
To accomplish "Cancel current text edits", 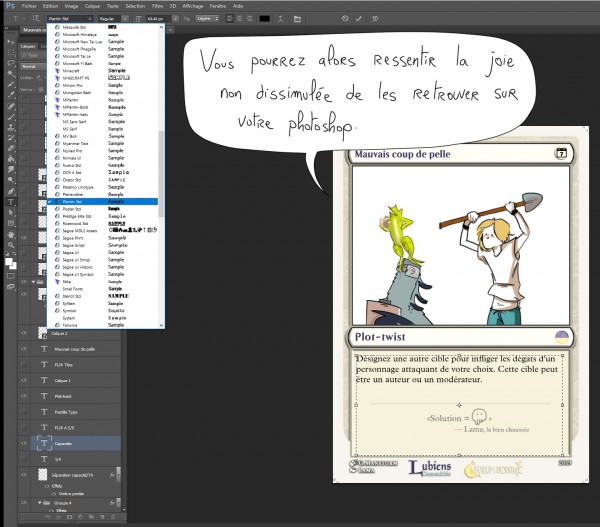I will [345, 18].
